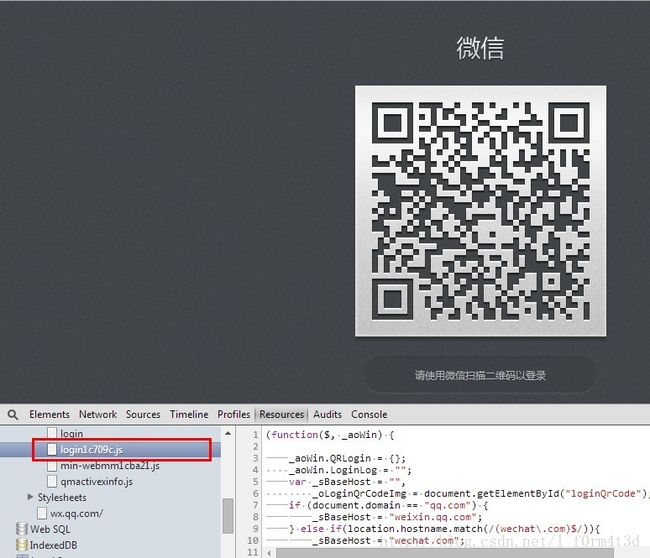Switch to the Console tab

click(x=369, y=414)
